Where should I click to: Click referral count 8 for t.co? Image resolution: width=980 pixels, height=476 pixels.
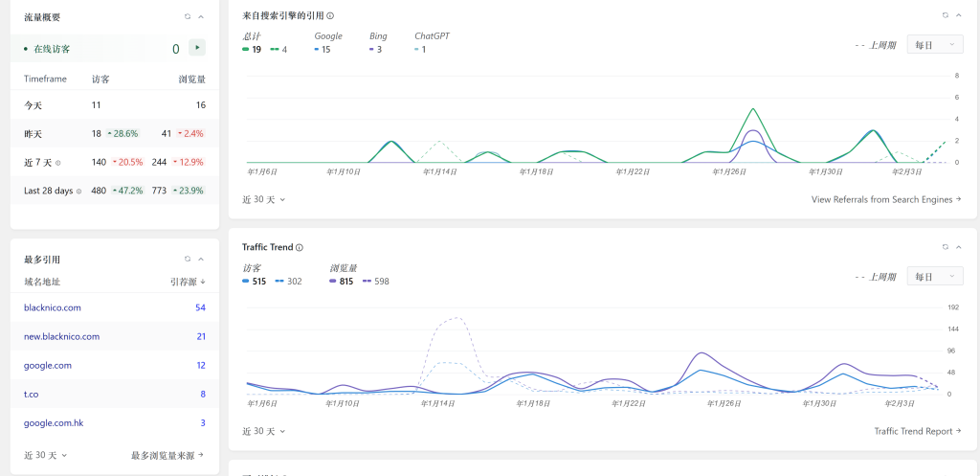(x=203, y=394)
